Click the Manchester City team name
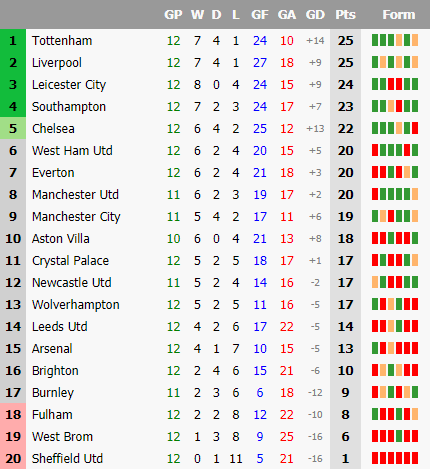 click(x=76, y=217)
